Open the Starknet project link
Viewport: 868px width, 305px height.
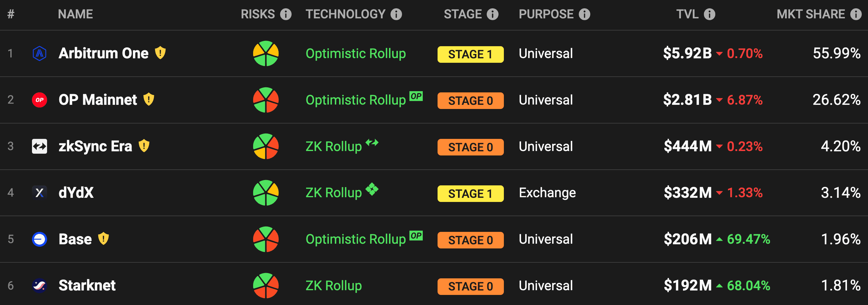pos(87,285)
